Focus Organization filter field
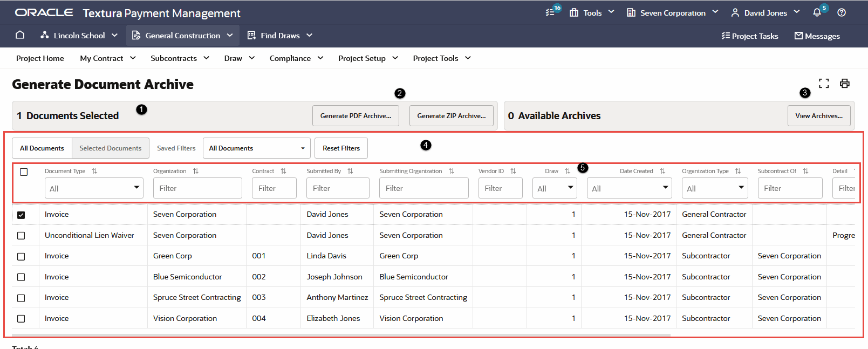868x349 pixels. tap(197, 188)
